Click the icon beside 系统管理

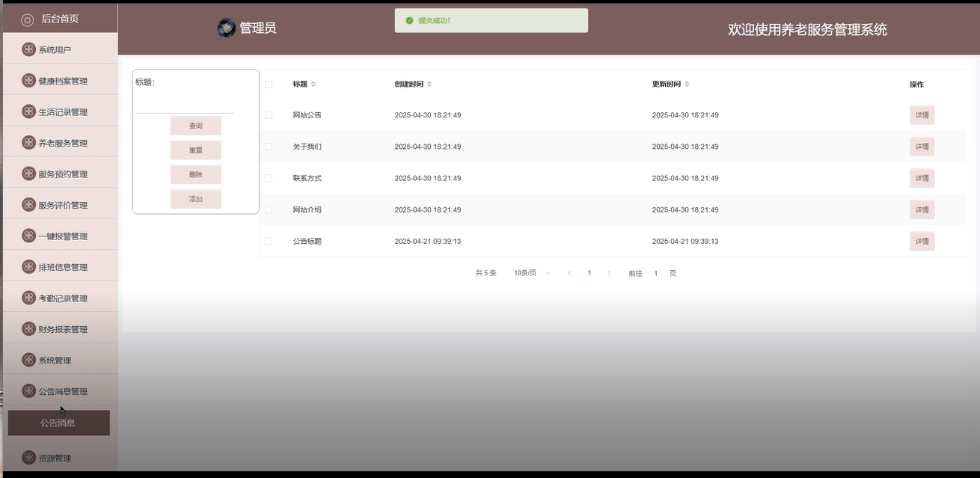pyautogui.click(x=28, y=360)
